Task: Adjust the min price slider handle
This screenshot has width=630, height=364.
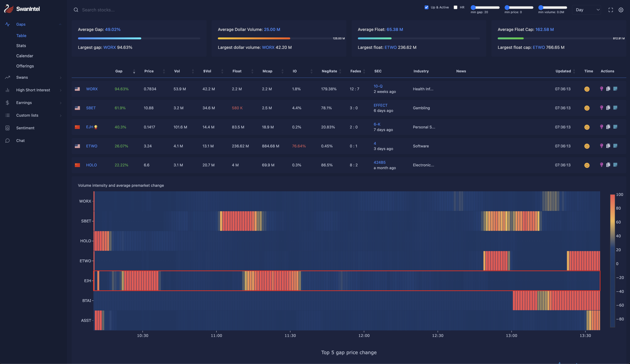Action: 507,8
